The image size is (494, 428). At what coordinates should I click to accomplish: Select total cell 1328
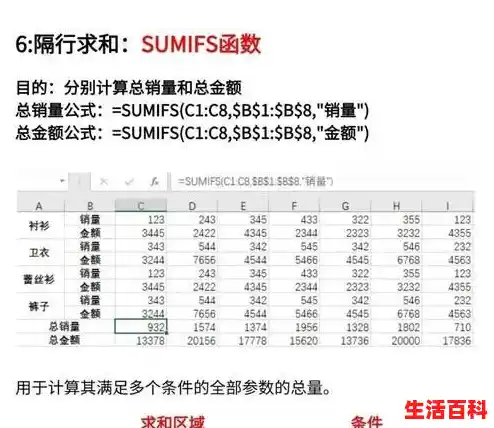click(345, 327)
